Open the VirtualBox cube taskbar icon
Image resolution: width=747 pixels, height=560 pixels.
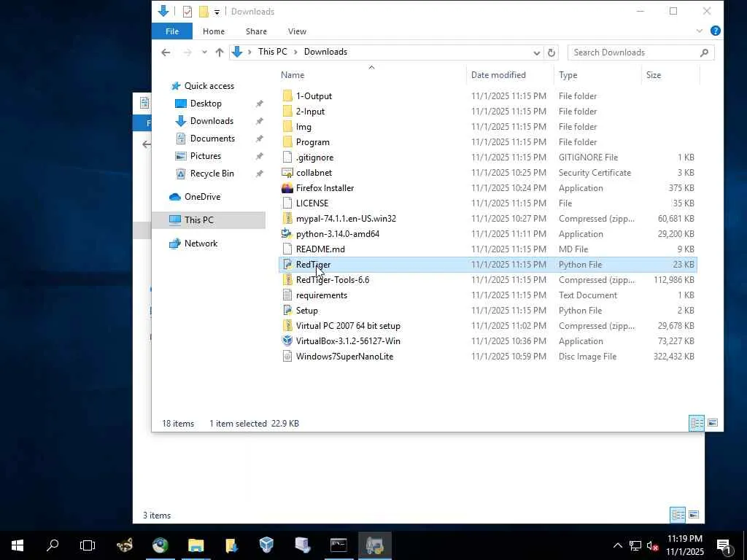point(266,545)
